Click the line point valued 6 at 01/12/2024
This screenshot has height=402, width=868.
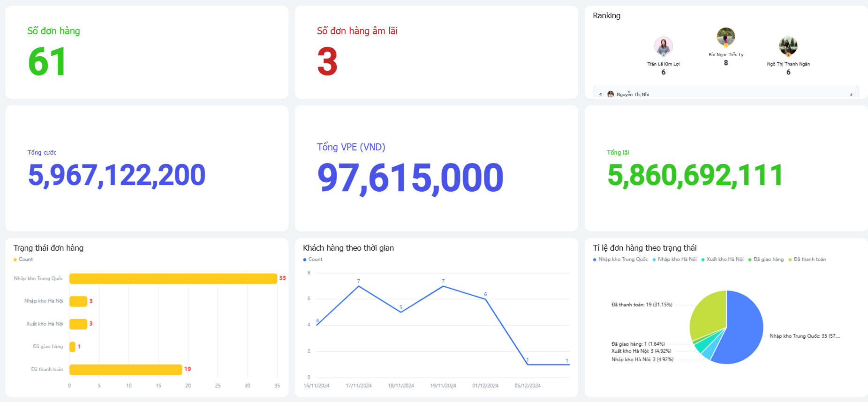click(x=485, y=299)
